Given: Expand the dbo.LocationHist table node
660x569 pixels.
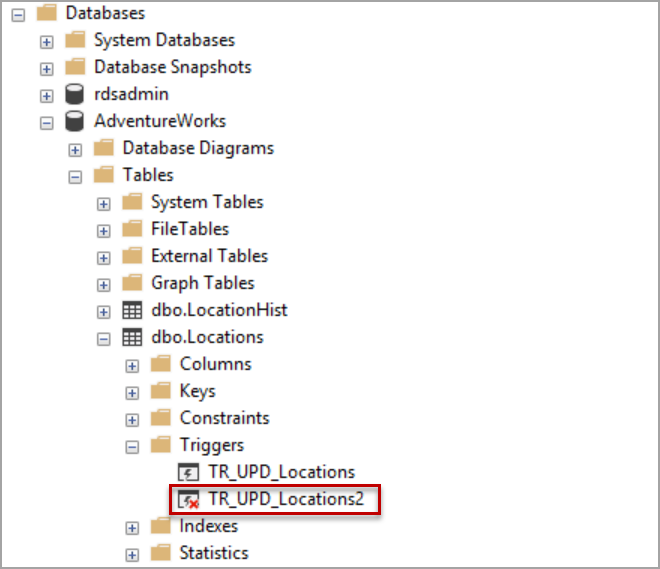Looking at the screenshot, I should pyautogui.click(x=103, y=310).
